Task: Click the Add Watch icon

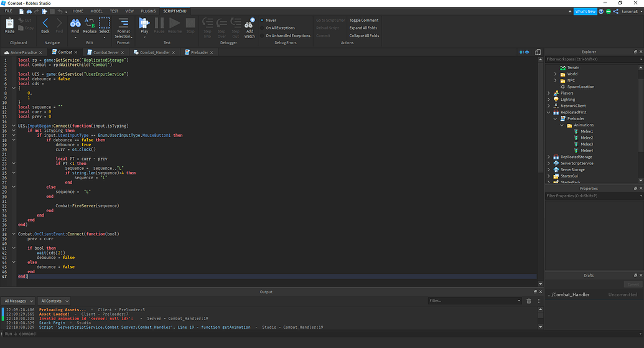Action: point(250,22)
